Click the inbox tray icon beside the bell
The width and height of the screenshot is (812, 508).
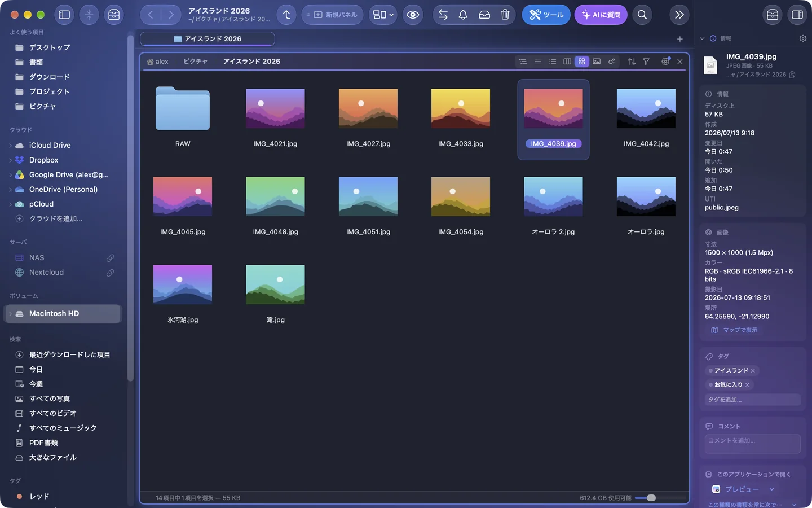(x=484, y=15)
